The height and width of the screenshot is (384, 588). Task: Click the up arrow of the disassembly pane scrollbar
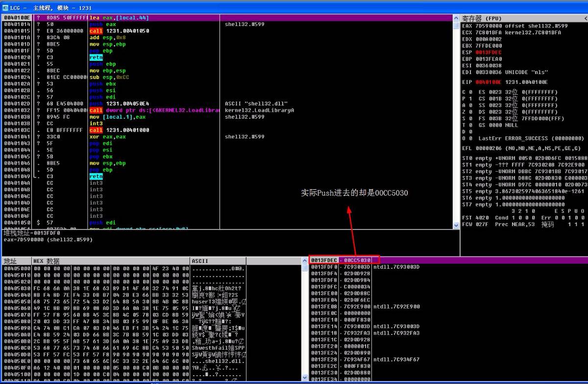(x=456, y=18)
